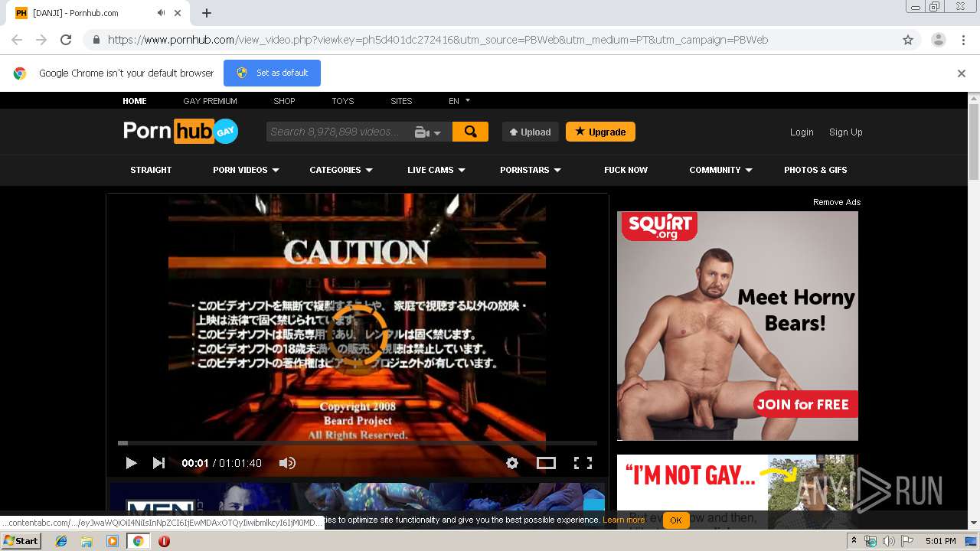980x551 pixels.
Task: Open the Sign Up link
Action: [845, 132]
